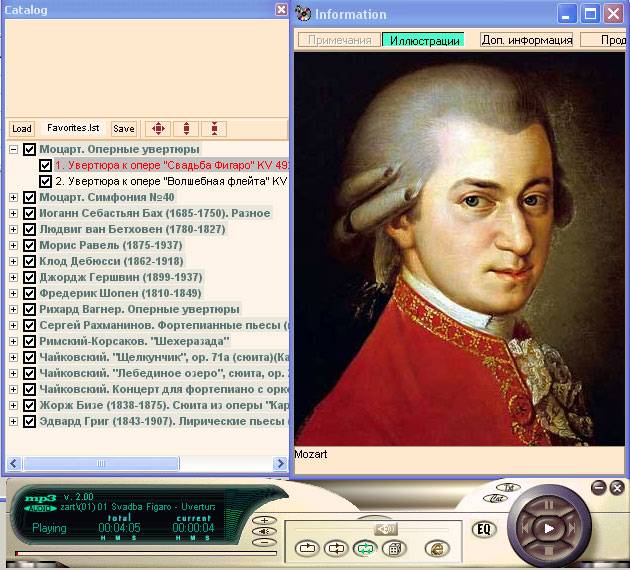Close the Catalog panel with its X
The width and height of the screenshot is (630, 570).
(282, 10)
